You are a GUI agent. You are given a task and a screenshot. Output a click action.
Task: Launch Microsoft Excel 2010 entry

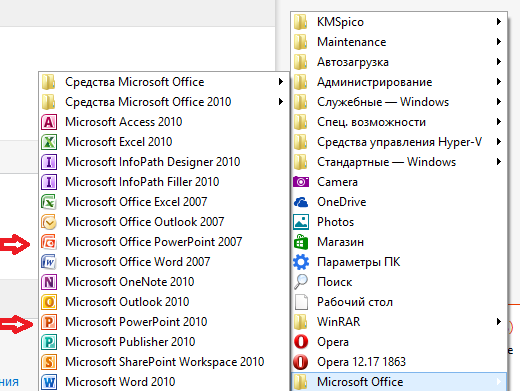(164, 142)
